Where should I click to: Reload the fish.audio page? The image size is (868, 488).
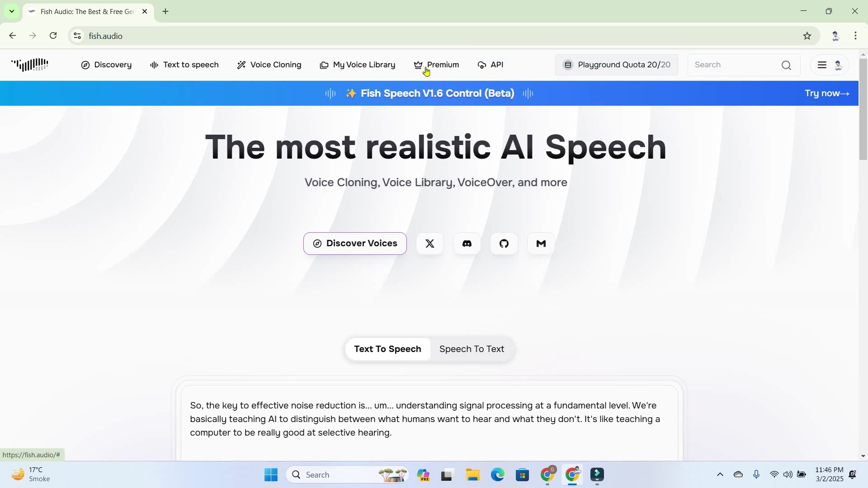(53, 36)
